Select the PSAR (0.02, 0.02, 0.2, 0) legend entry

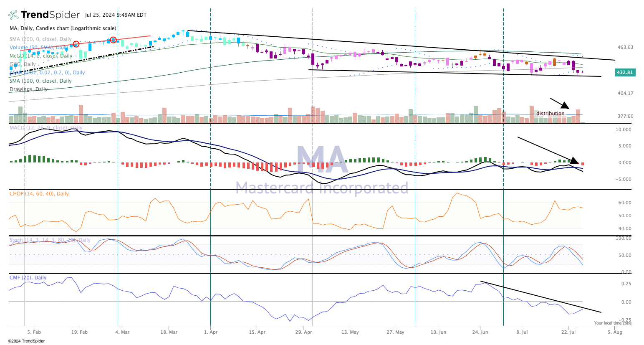47,73
